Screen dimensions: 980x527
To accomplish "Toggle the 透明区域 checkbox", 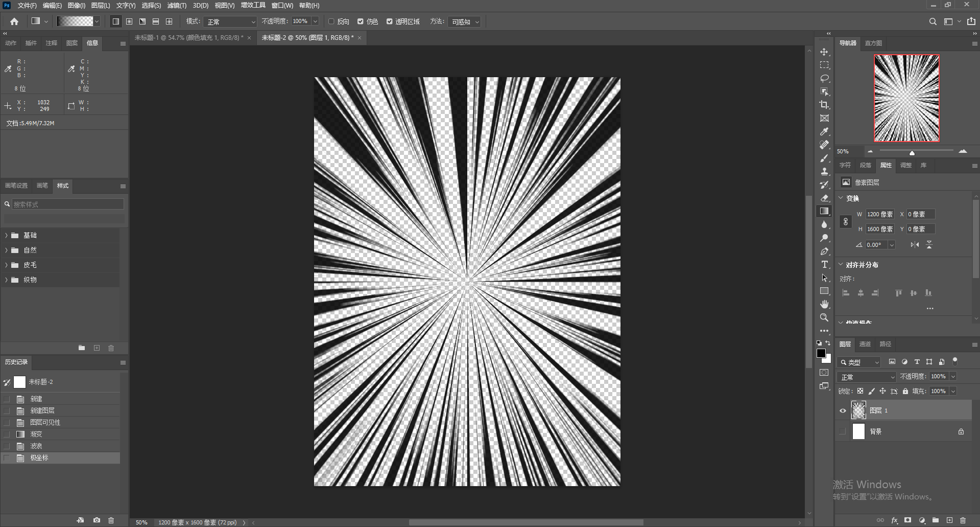I will pos(390,21).
